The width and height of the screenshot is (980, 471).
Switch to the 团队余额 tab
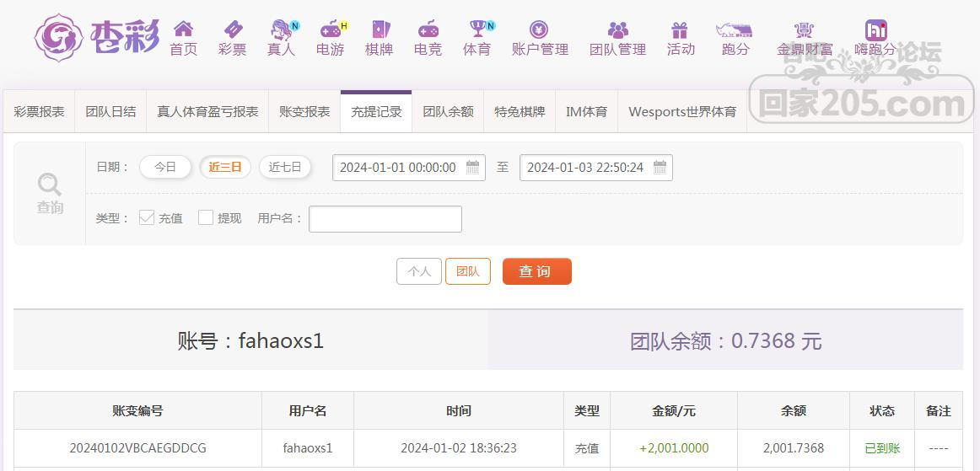point(448,112)
